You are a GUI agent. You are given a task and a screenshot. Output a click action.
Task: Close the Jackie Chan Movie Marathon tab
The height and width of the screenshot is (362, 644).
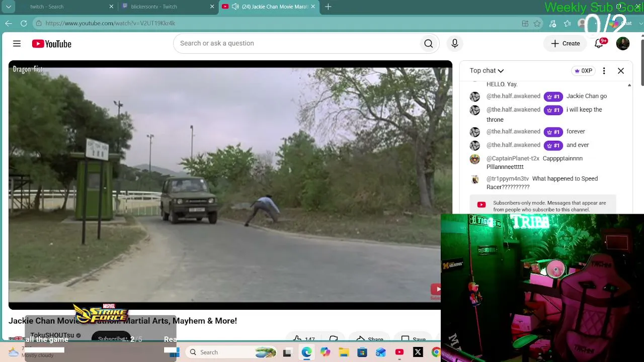click(313, 7)
